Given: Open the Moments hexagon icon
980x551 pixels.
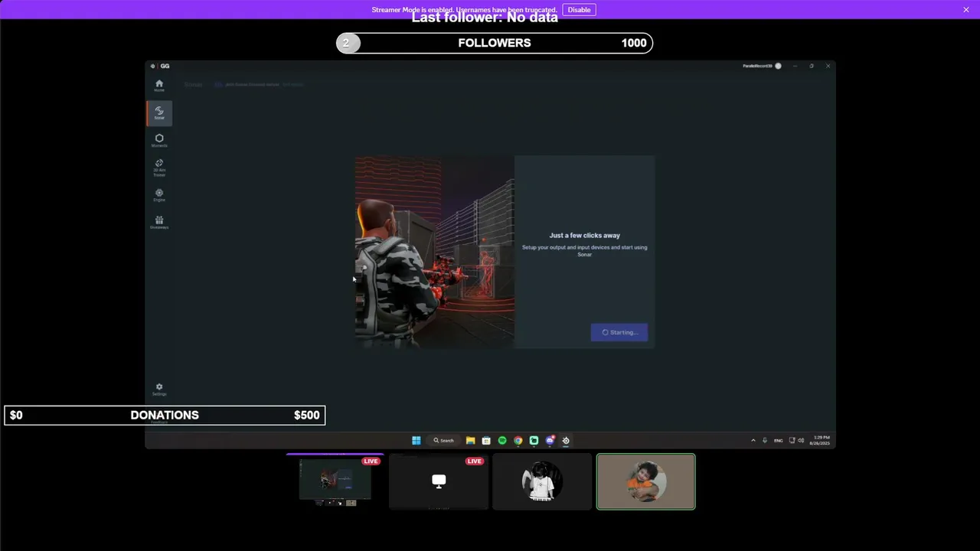Looking at the screenshot, I should tap(159, 140).
